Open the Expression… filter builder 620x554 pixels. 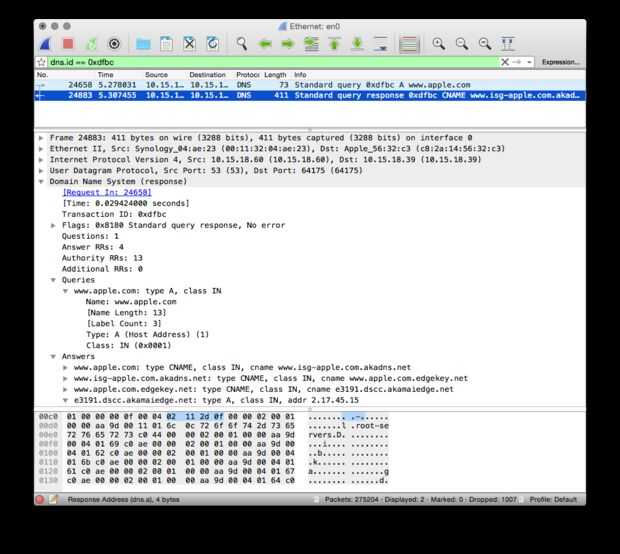[x=561, y=62]
